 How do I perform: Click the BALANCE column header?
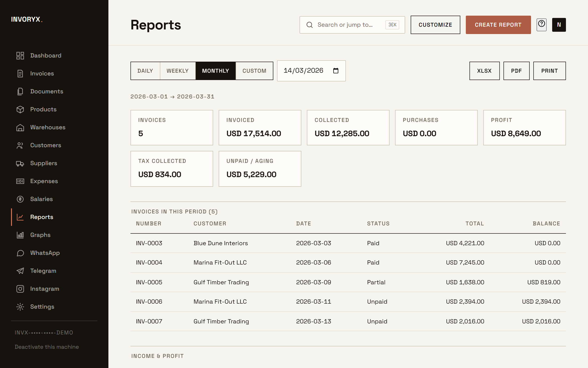click(546, 223)
